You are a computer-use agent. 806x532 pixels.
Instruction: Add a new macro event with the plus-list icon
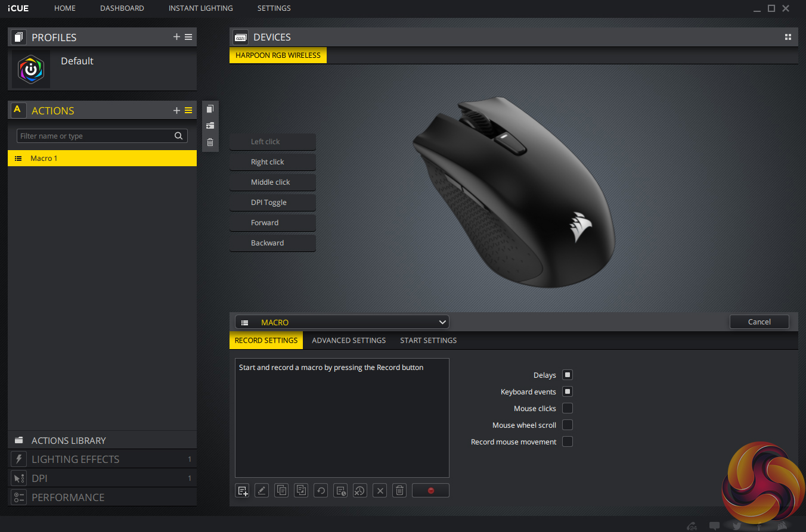pyautogui.click(x=243, y=490)
